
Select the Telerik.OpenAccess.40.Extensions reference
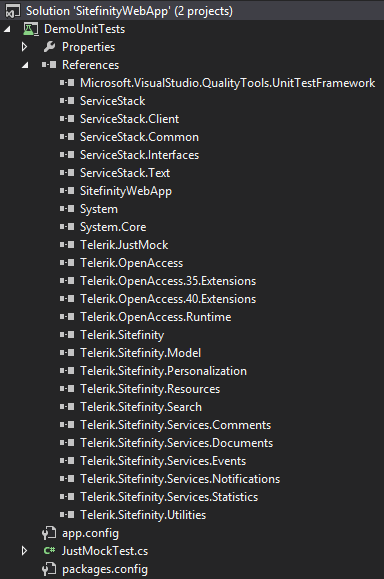(168, 299)
